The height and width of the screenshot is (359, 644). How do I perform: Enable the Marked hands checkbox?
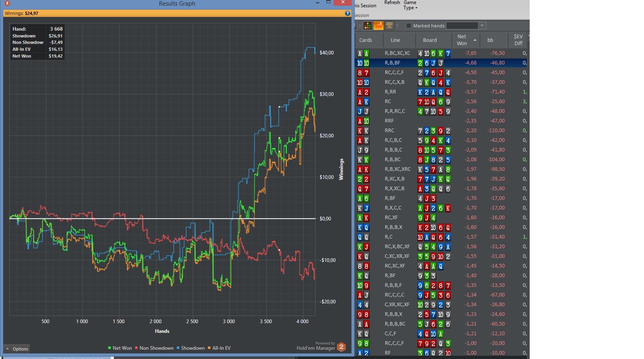(409, 26)
